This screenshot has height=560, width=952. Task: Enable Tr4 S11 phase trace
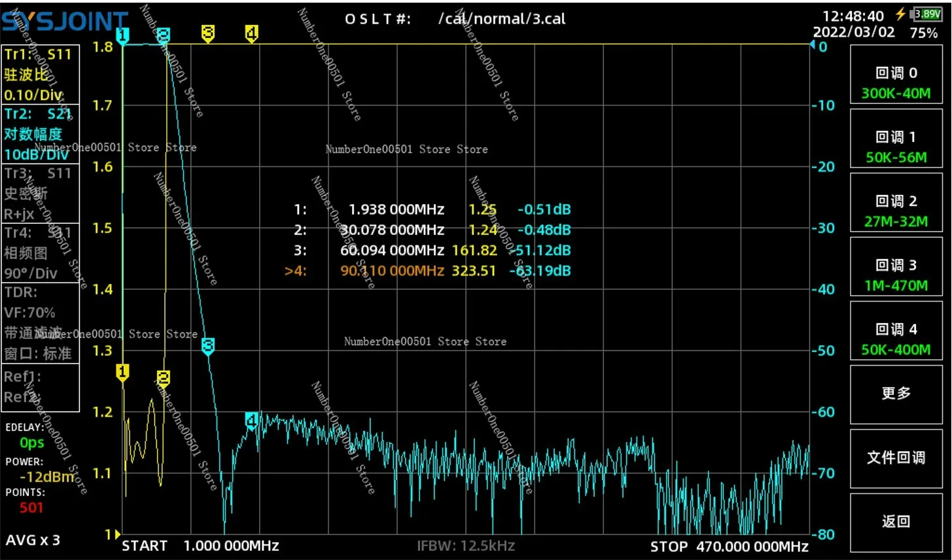pos(40,253)
